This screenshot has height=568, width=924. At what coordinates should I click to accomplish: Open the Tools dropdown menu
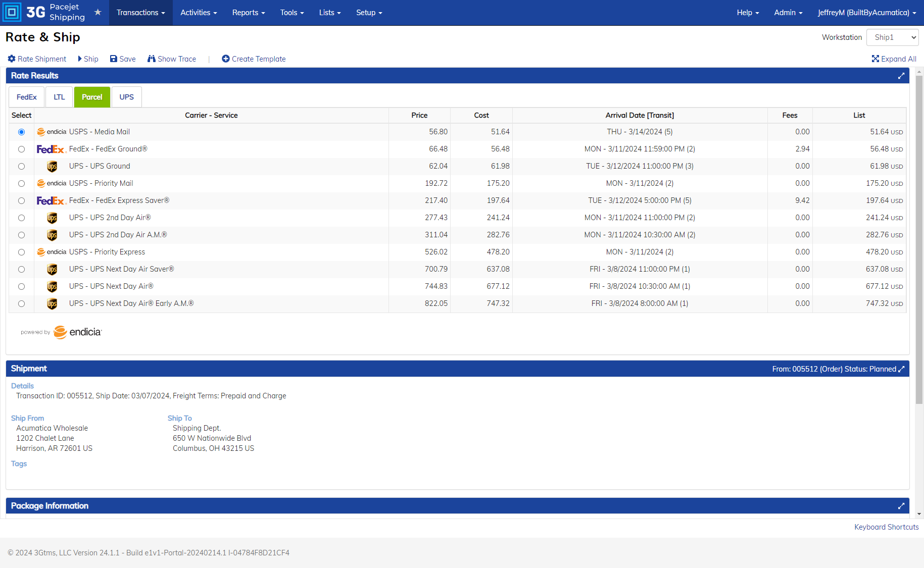point(292,13)
